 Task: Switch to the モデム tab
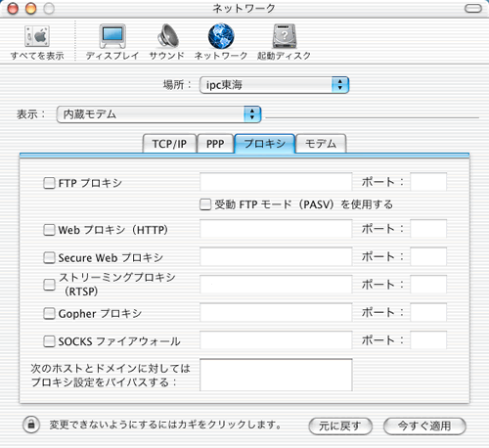(x=321, y=144)
